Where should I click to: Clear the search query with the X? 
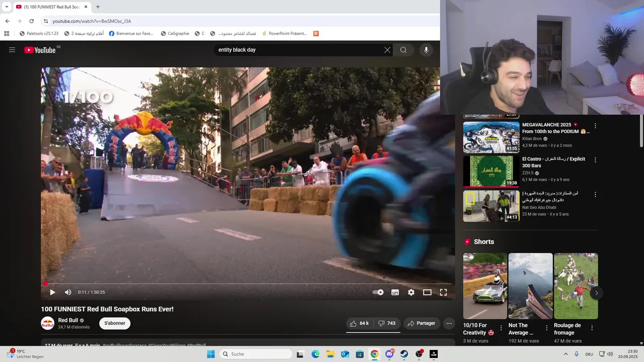pyautogui.click(x=387, y=50)
